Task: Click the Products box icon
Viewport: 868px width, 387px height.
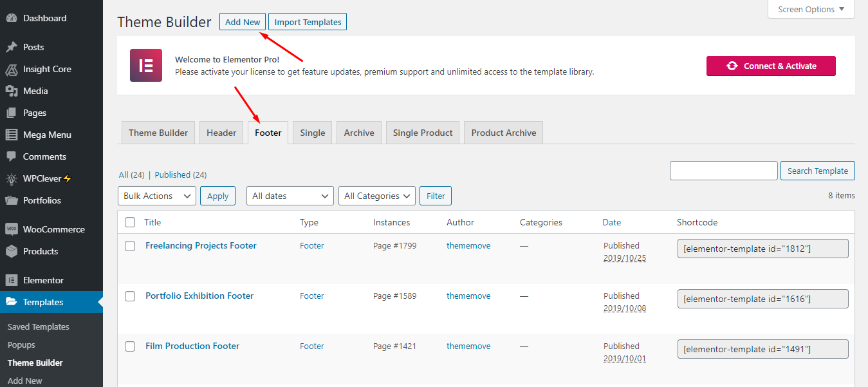Action: [11, 251]
